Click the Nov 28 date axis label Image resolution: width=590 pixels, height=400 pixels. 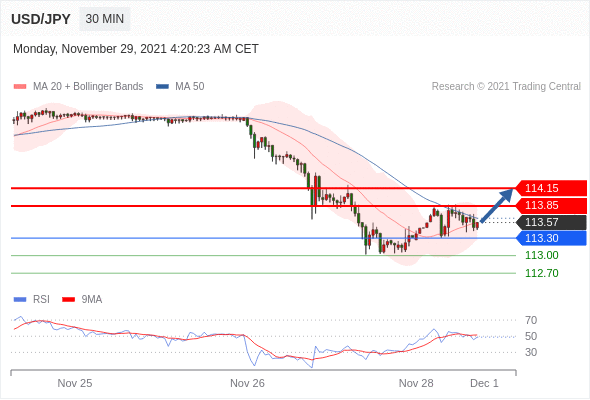point(416,383)
